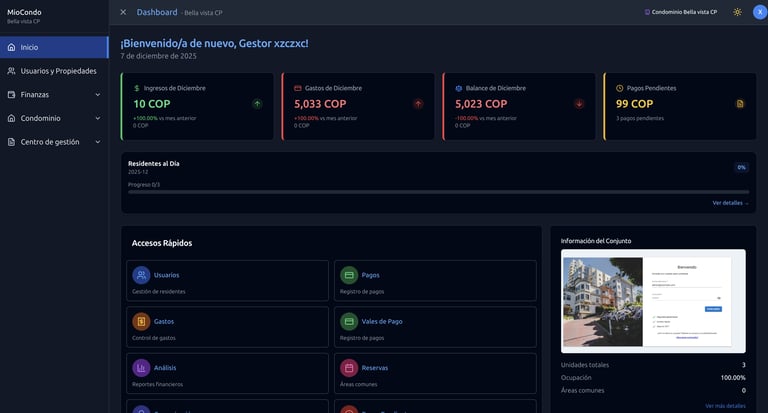Click the card icon on Gastos de Diciembre

click(x=297, y=88)
